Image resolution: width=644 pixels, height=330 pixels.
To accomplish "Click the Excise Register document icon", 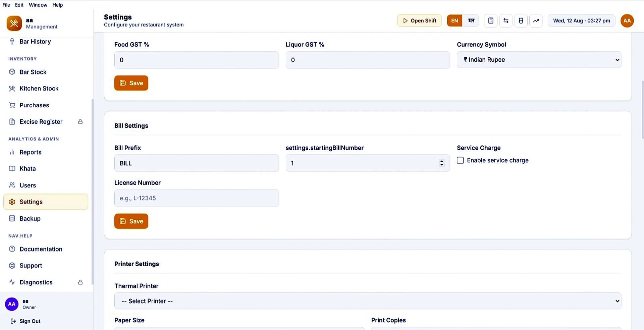I will tap(12, 122).
